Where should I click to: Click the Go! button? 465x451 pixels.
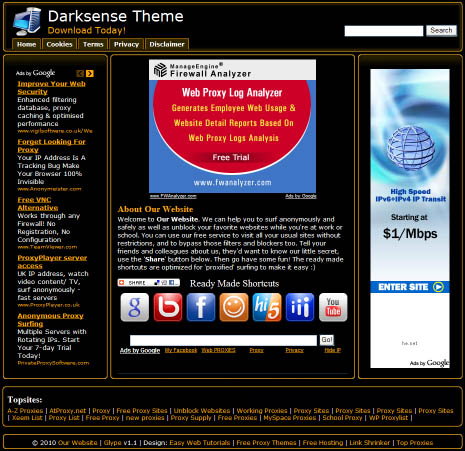click(327, 340)
